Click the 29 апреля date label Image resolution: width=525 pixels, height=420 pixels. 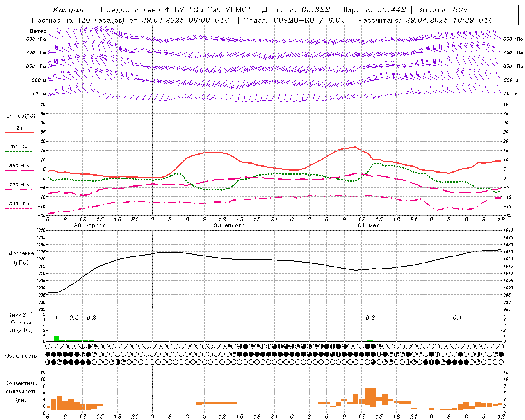pyautogui.click(x=89, y=226)
